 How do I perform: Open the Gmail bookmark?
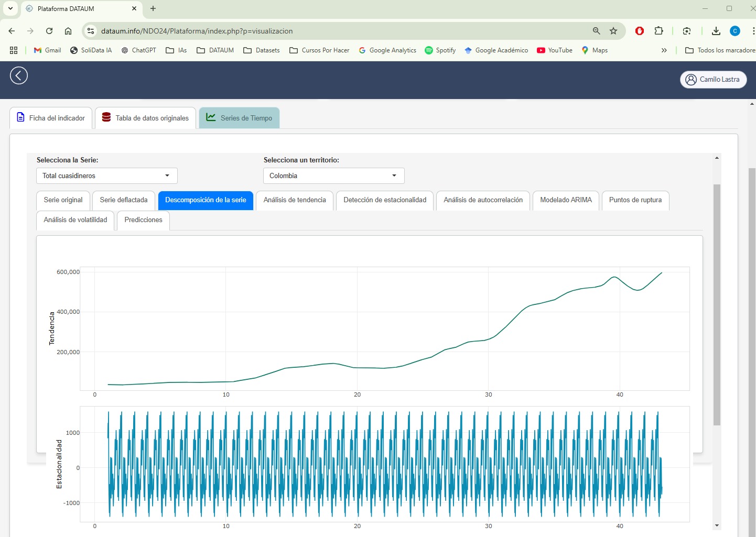(47, 50)
